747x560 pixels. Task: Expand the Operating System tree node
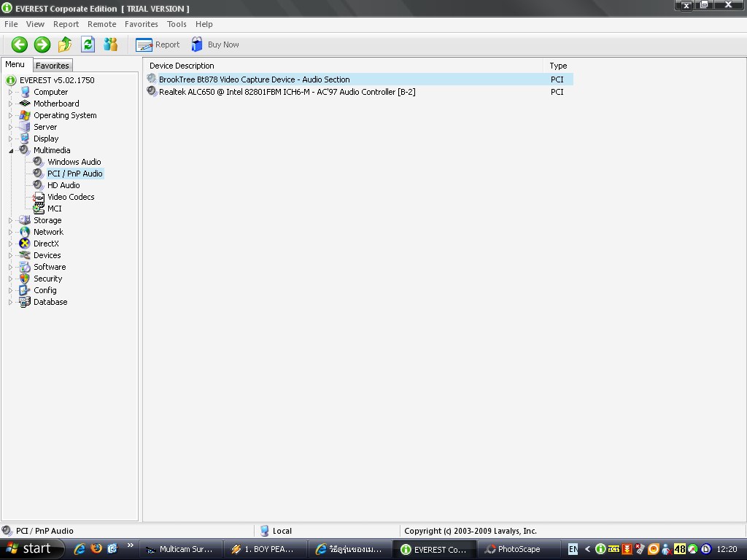tap(10, 115)
